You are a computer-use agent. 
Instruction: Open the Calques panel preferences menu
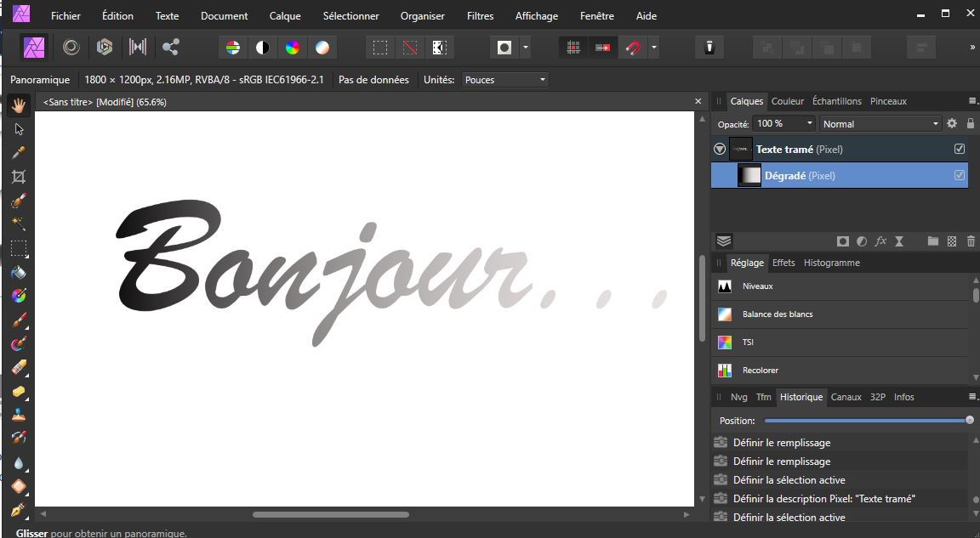(x=972, y=101)
